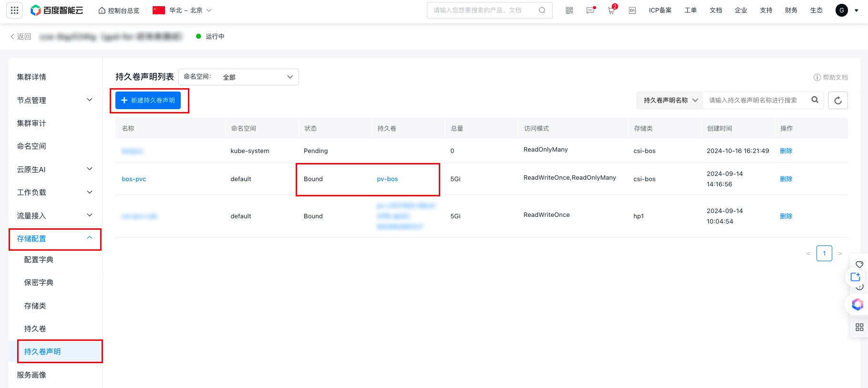The image size is (868, 388).
Task: Switch language with the En icon
Action: (x=632, y=10)
